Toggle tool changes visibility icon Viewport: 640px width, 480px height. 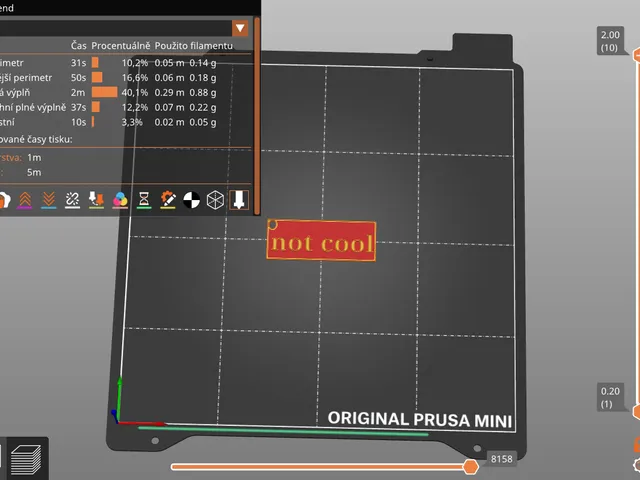coord(96,200)
